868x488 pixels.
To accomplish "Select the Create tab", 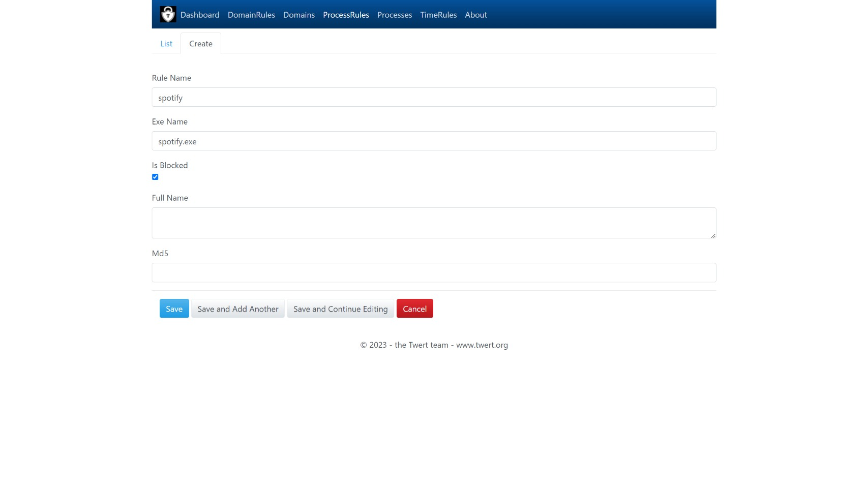I will point(201,44).
